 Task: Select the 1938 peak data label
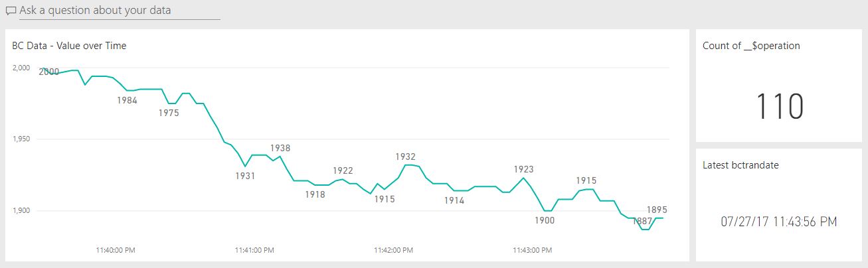tap(280, 148)
